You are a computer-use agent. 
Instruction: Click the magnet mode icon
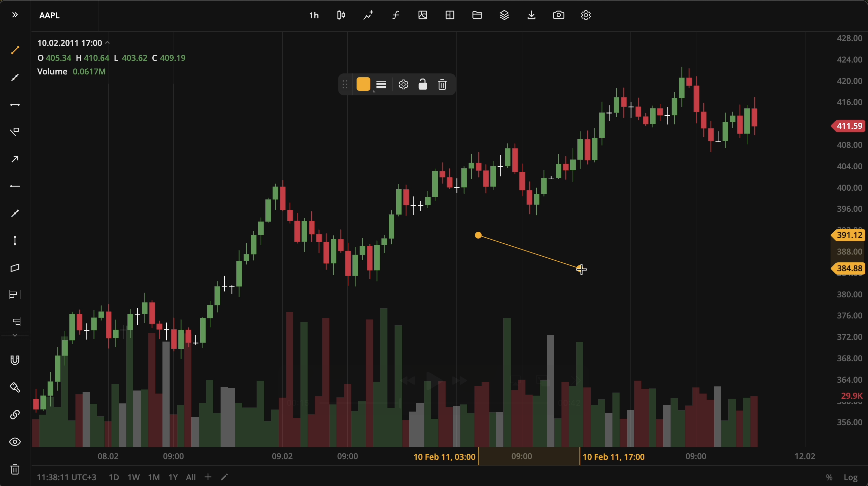tap(15, 360)
